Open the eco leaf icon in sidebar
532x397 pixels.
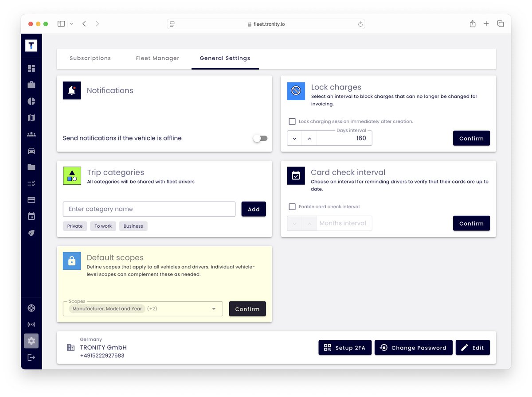click(x=31, y=233)
